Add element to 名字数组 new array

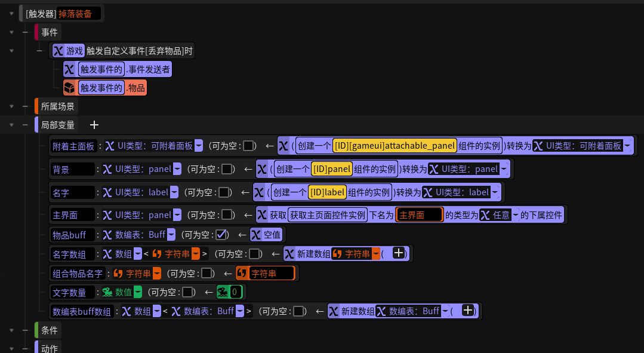click(398, 253)
